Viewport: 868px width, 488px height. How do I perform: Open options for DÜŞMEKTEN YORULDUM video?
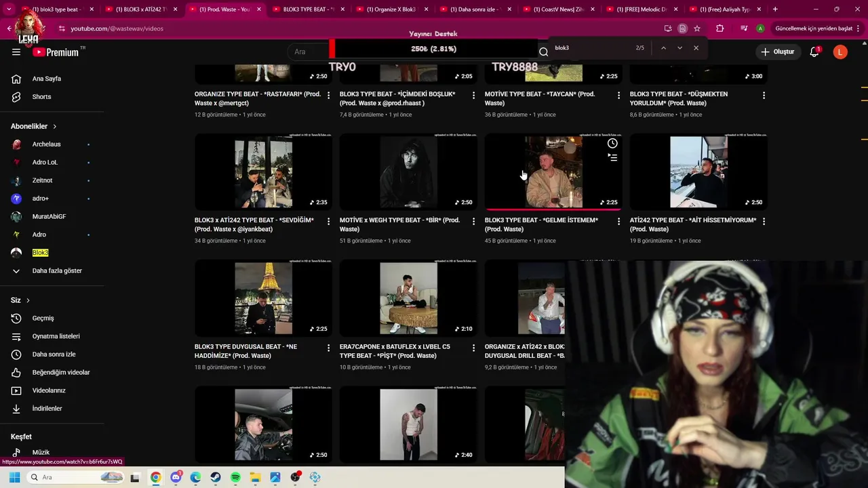(764, 96)
